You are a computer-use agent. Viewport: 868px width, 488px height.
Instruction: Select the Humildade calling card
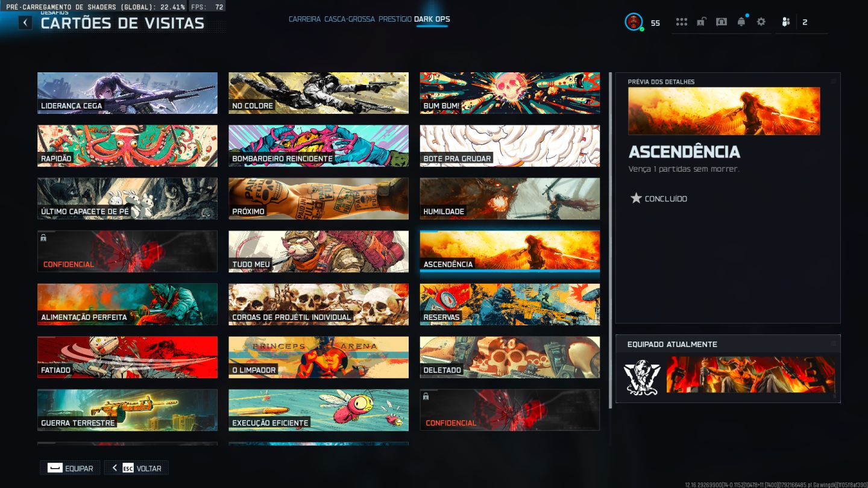point(510,199)
